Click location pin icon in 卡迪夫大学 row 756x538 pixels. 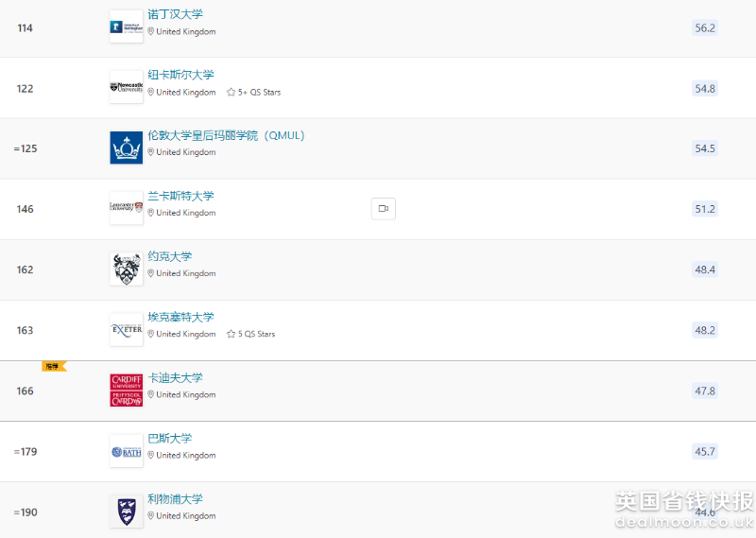pos(151,394)
